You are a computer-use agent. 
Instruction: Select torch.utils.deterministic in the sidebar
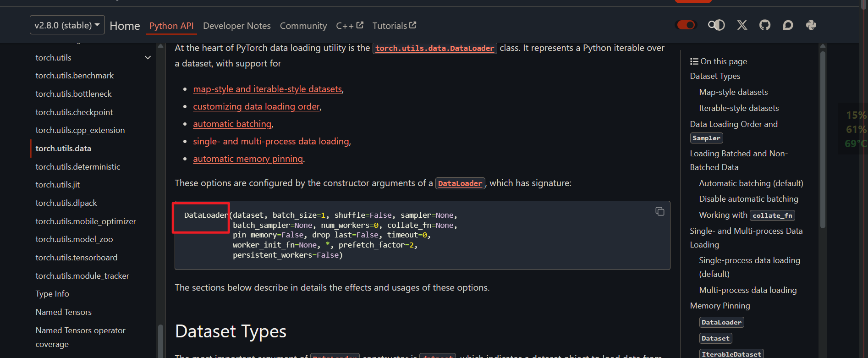tap(78, 167)
